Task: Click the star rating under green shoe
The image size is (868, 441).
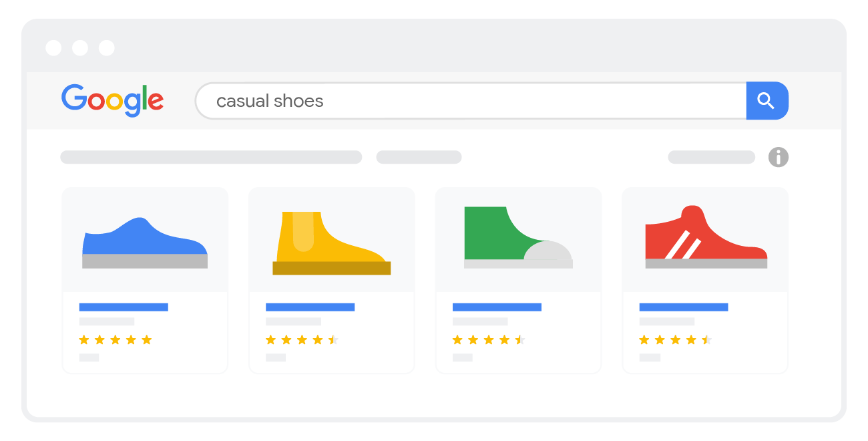Action: [489, 340]
